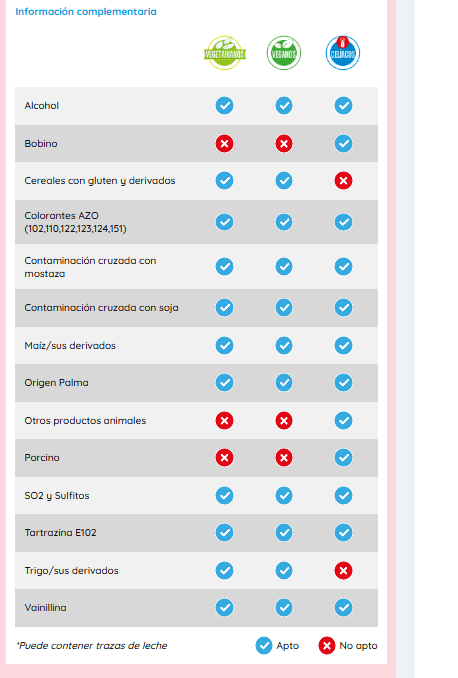Select the Información complementaria heading
458x678 pixels.
click(86, 12)
